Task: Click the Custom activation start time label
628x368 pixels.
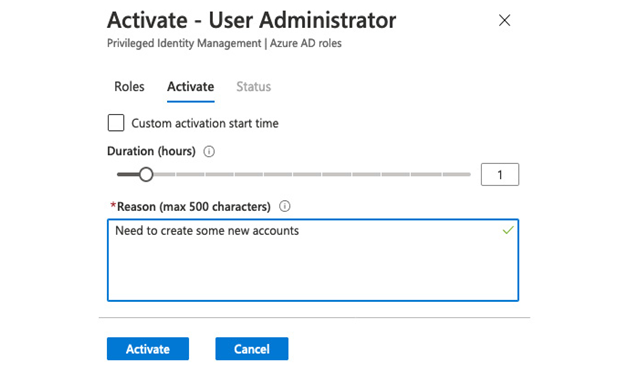Action: coord(205,123)
